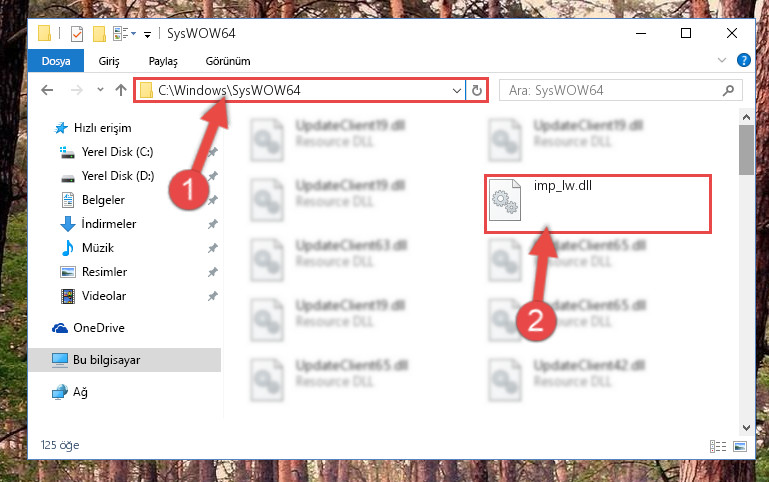This screenshot has height=482, width=769.
Task: Open the Dosya menu
Action: tap(56, 61)
